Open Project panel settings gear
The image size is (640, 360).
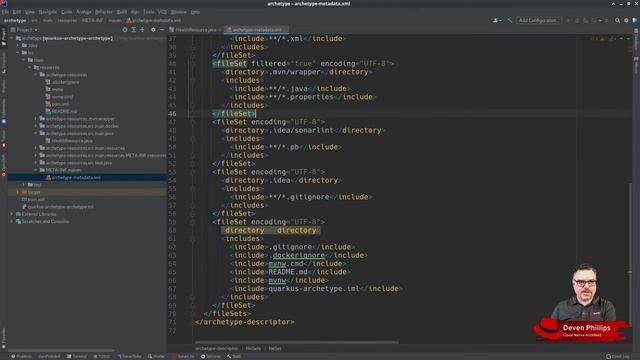coord(153,30)
